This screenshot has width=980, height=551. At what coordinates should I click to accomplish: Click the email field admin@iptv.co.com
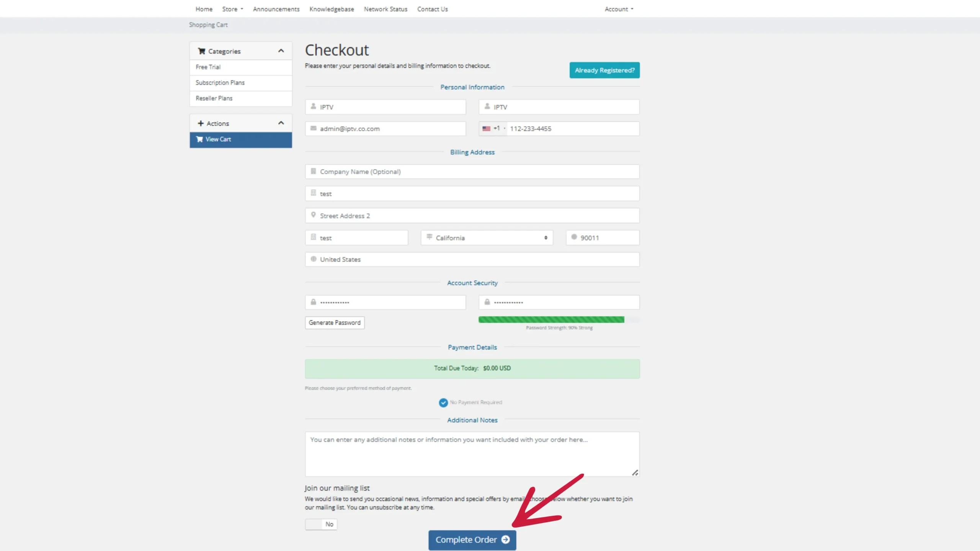click(x=385, y=129)
